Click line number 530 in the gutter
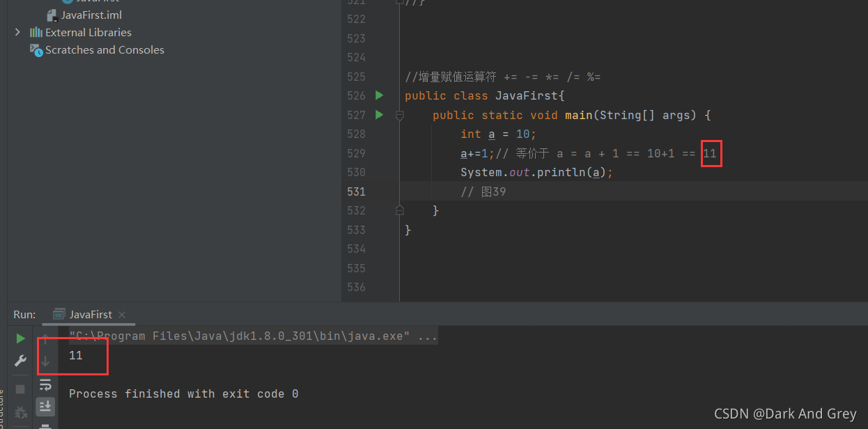The image size is (868, 429). (356, 172)
